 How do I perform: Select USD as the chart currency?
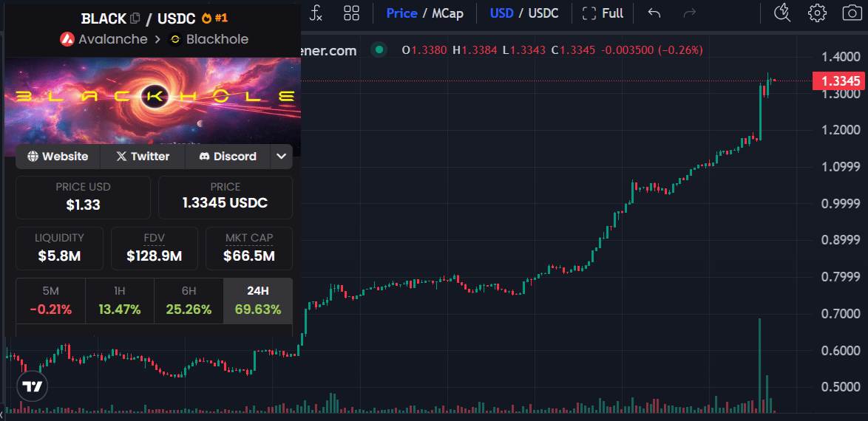click(501, 13)
